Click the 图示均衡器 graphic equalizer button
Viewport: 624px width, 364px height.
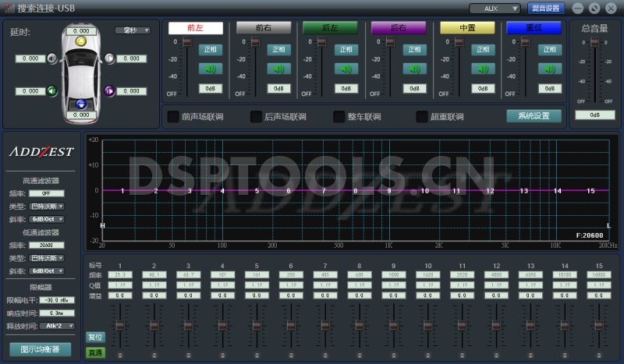point(41,349)
